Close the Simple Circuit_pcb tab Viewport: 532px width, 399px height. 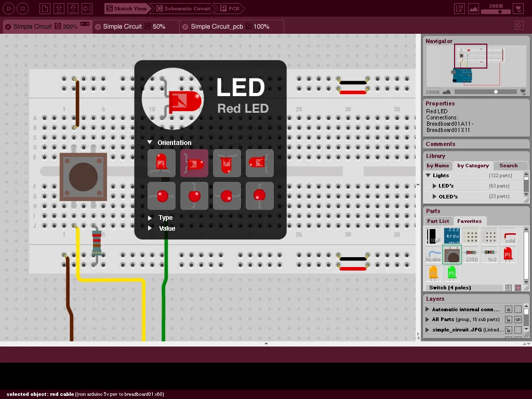pyautogui.click(x=185, y=27)
